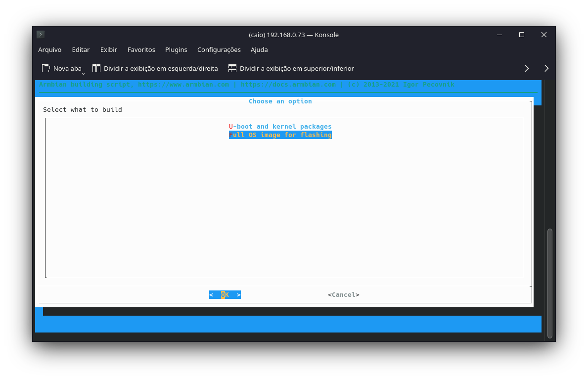Open the Exibir menu

pos(108,50)
